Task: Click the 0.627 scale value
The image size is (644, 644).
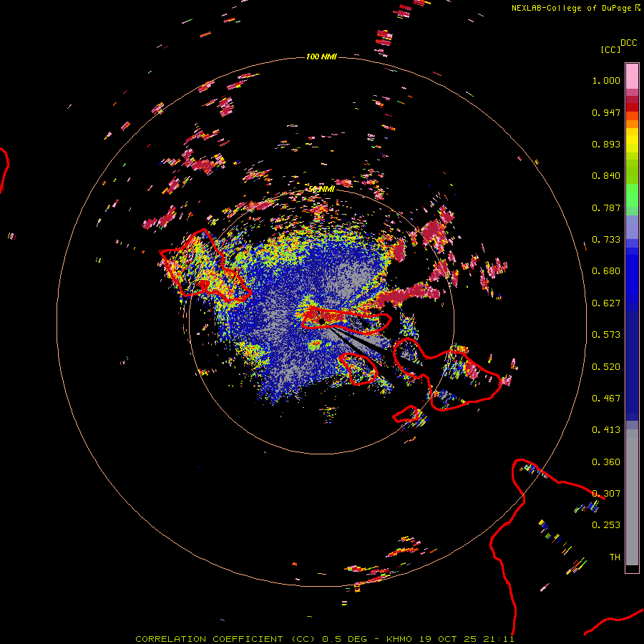Action: pos(606,303)
